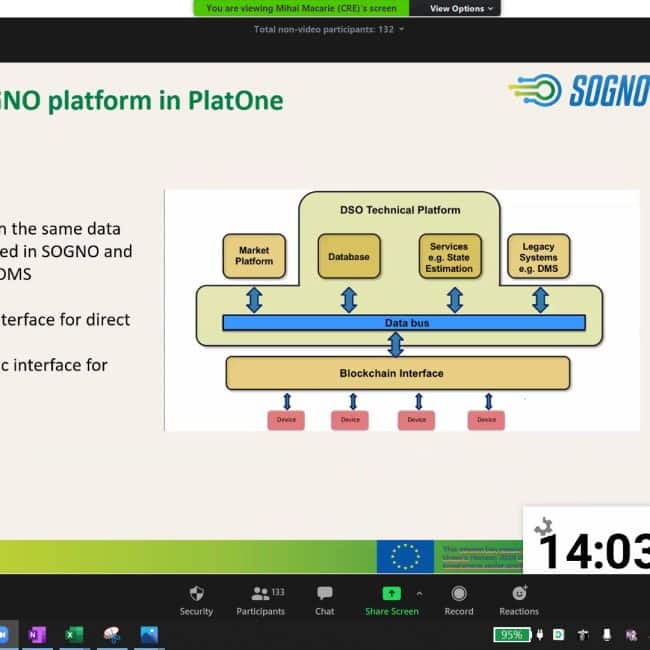This screenshot has height=650, width=650.
Task: Click the Legacy Systems e.g. DMS box
Action: [538, 256]
